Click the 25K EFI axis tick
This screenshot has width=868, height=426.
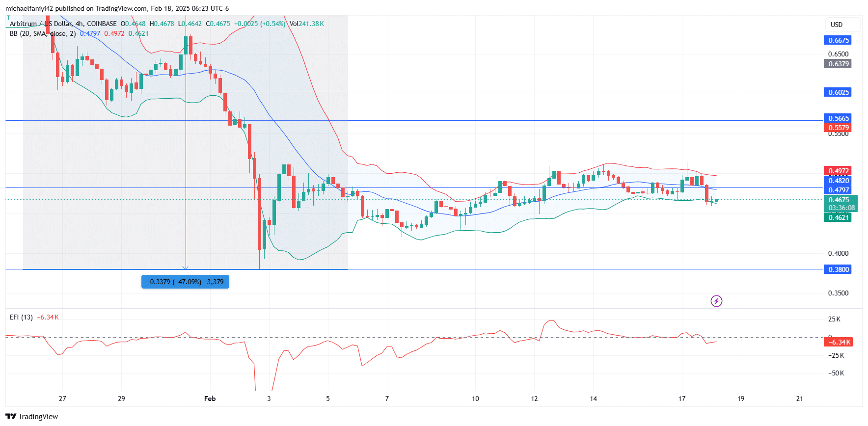coord(834,319)
